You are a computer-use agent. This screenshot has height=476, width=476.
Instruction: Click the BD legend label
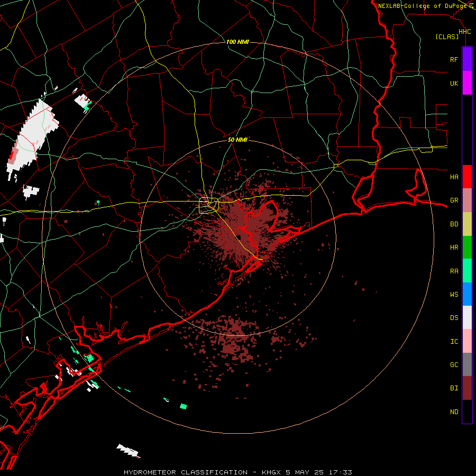tap(454, 224)
